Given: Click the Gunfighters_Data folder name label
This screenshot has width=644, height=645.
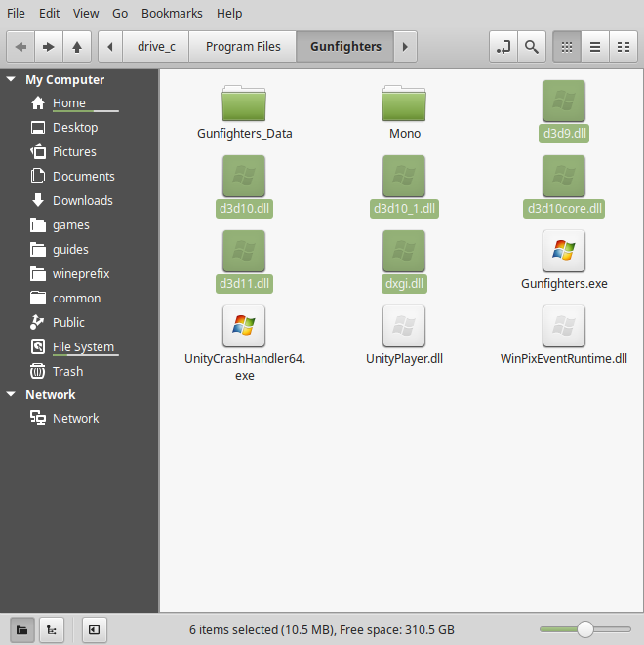Looking at the screenshot, I should 244,134.
